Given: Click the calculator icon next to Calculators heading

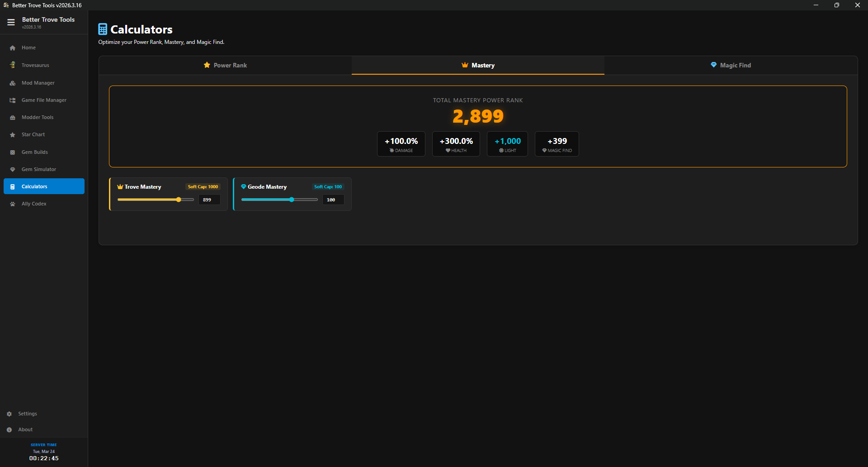Looking at the screenshot, I should click(102, 29).
